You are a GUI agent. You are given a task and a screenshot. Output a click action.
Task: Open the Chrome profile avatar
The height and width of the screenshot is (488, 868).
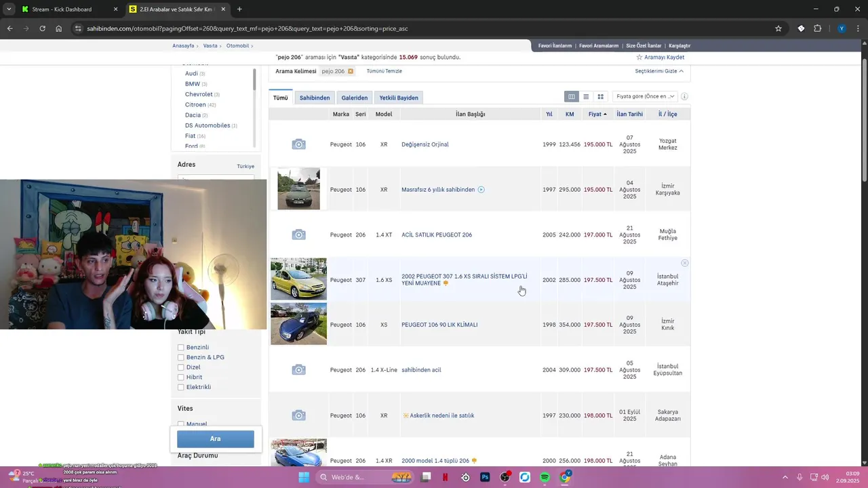point(842,28)
